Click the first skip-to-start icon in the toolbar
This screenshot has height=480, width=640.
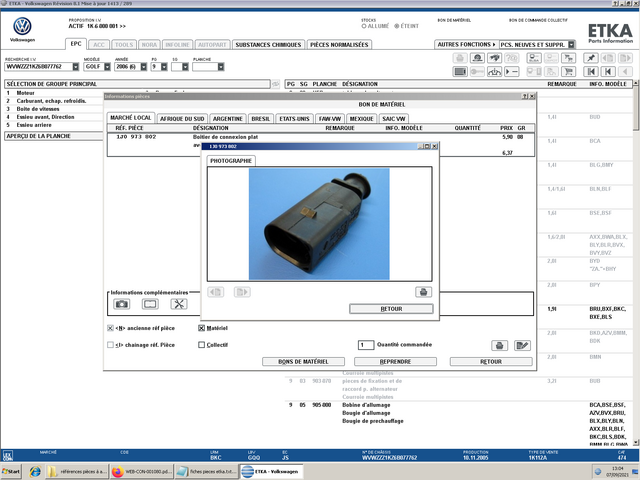point(591,72)
